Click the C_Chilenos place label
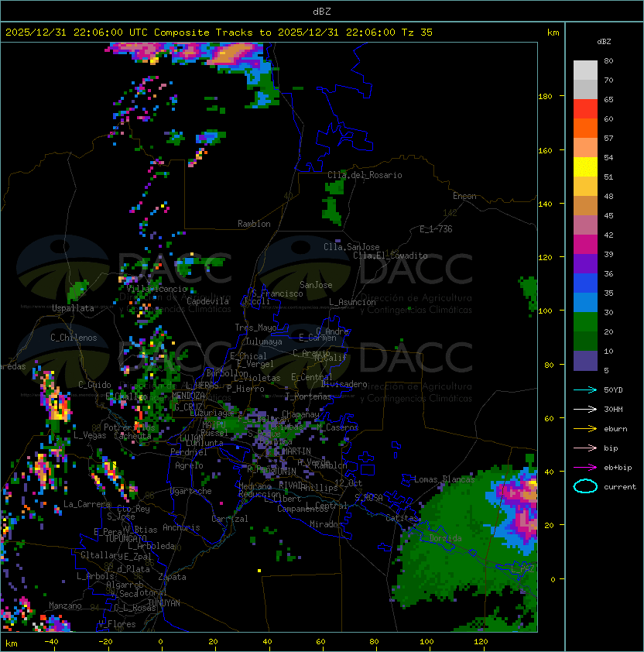This screenshot has width=644, height=652. (74, 337)
